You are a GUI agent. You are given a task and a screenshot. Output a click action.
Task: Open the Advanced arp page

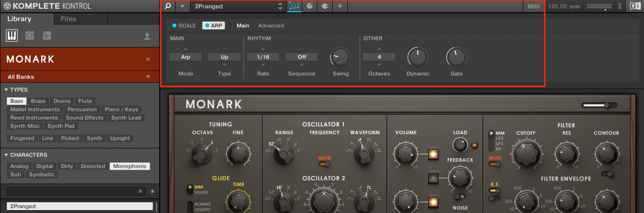(x=271, y=26)
